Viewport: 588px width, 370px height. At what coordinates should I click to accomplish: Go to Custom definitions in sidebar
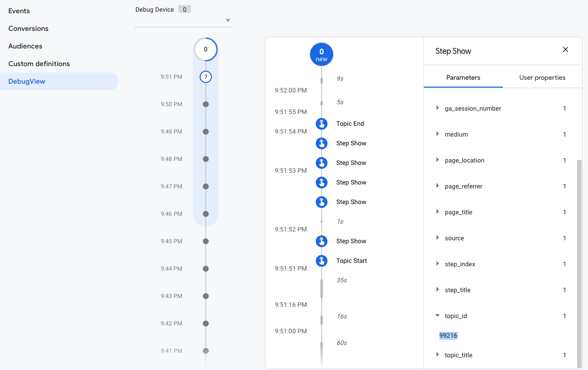[x=39, y=64]
